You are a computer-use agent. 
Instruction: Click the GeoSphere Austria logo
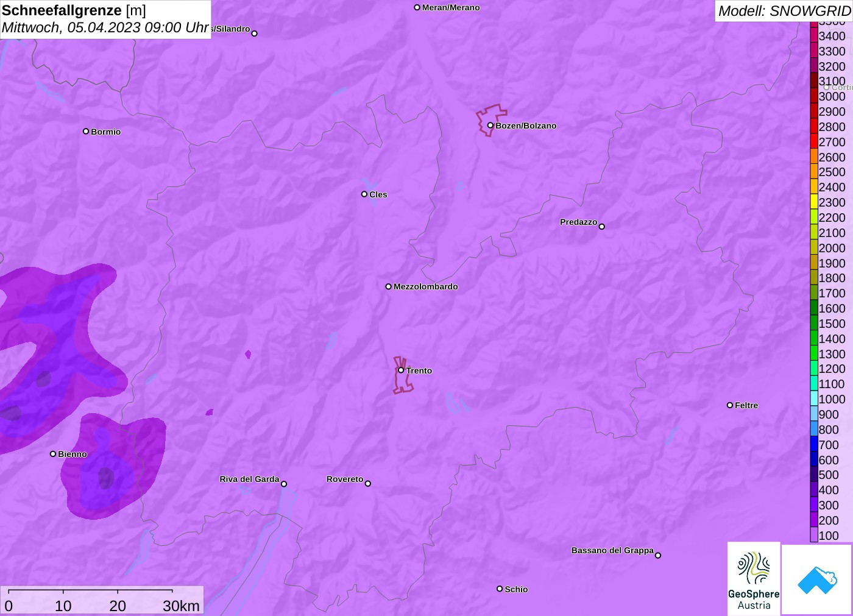754,578
